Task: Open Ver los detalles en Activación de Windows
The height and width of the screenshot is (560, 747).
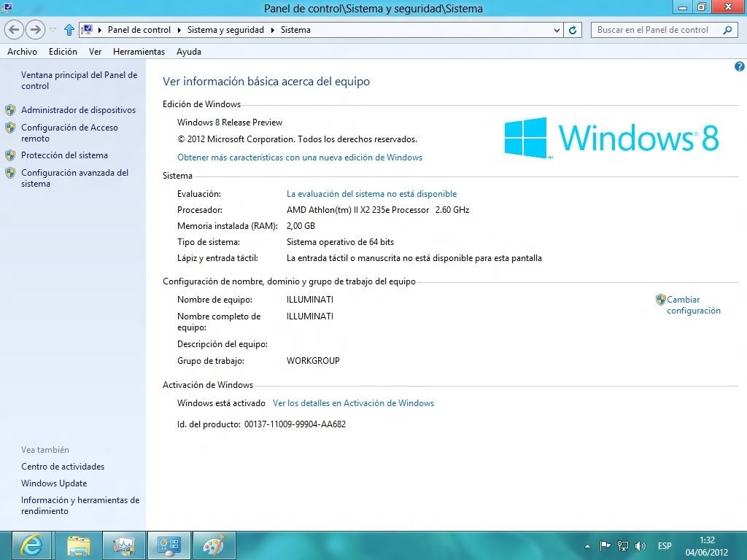Action: coord(354,403)
